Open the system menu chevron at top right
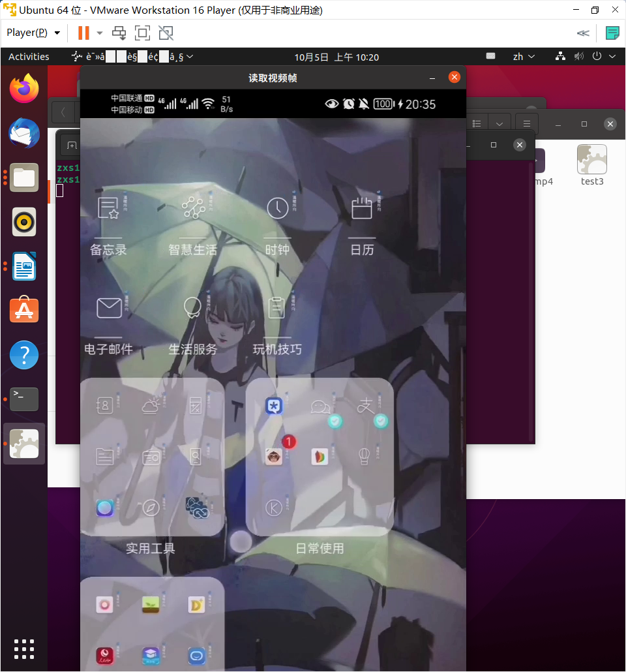 pyautogui.click(x=612, y=57)
